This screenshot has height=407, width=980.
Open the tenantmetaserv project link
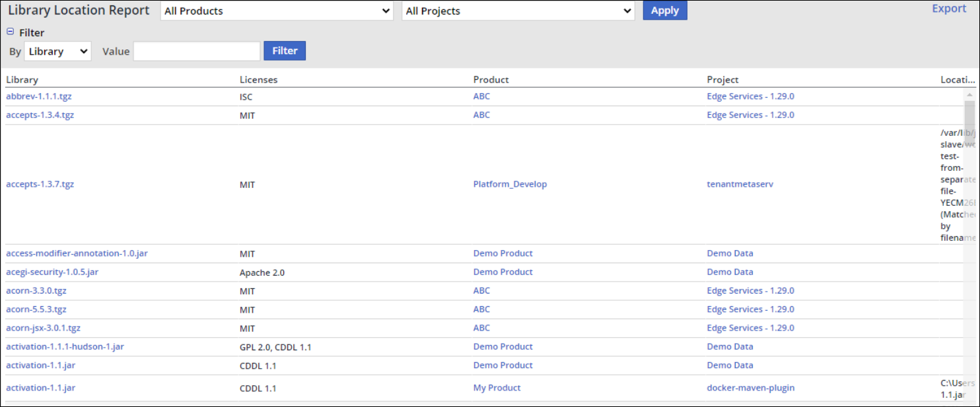740,184
